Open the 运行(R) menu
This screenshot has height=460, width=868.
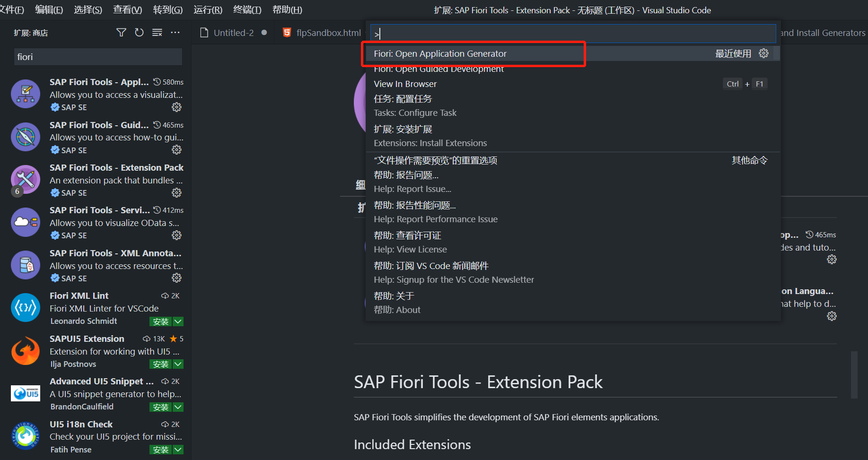(207, 9)
